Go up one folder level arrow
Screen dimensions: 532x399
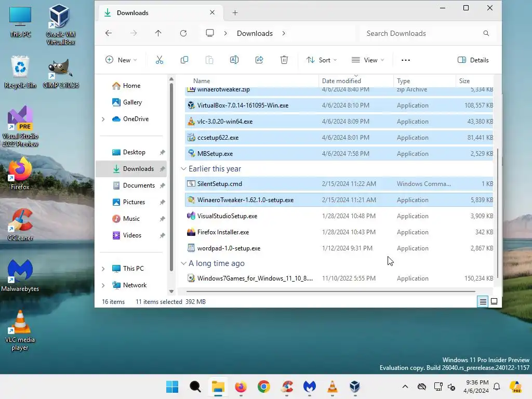[x=158, y=33]
